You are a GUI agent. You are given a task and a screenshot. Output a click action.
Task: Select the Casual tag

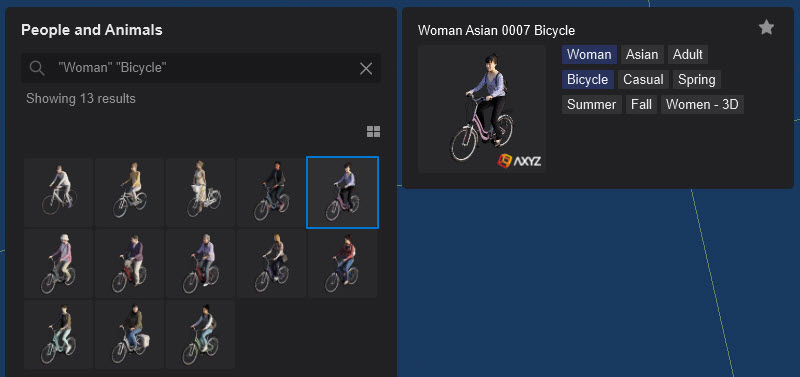tap(643, 80)
